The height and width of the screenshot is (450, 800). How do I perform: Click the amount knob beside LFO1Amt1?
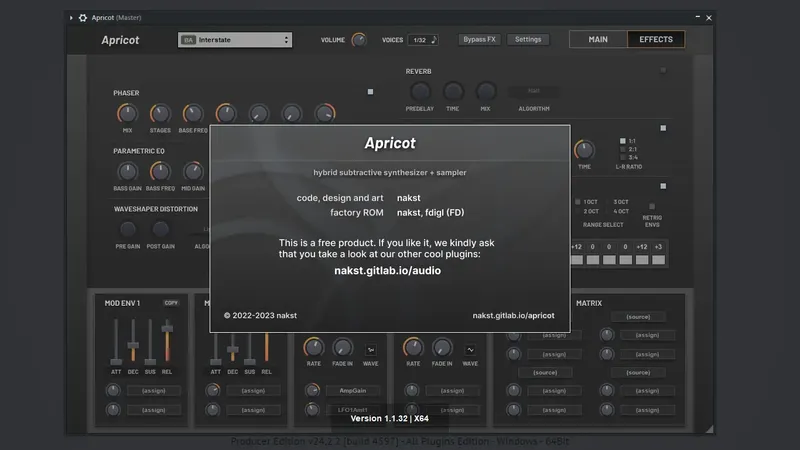coord(312,410)
